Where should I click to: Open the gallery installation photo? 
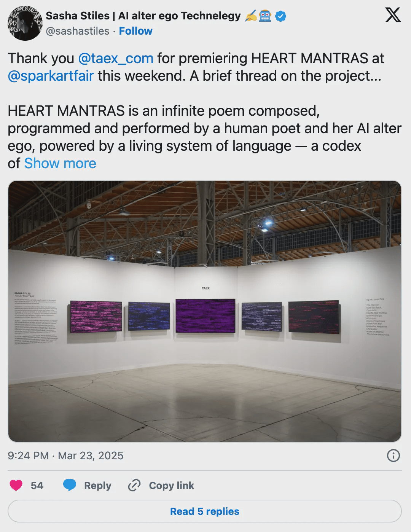coord(205,311)
